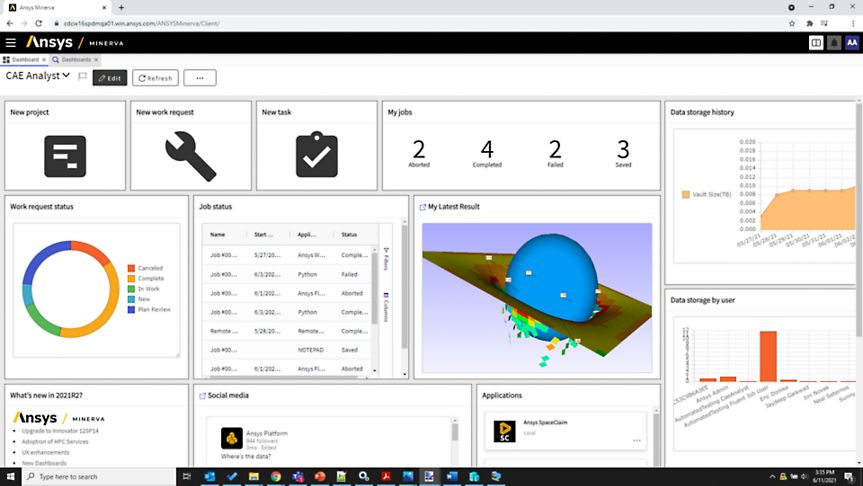This screenshot has width=863, height=486.
Task: Open the Windows Start menu
Action: click(10, 477)
